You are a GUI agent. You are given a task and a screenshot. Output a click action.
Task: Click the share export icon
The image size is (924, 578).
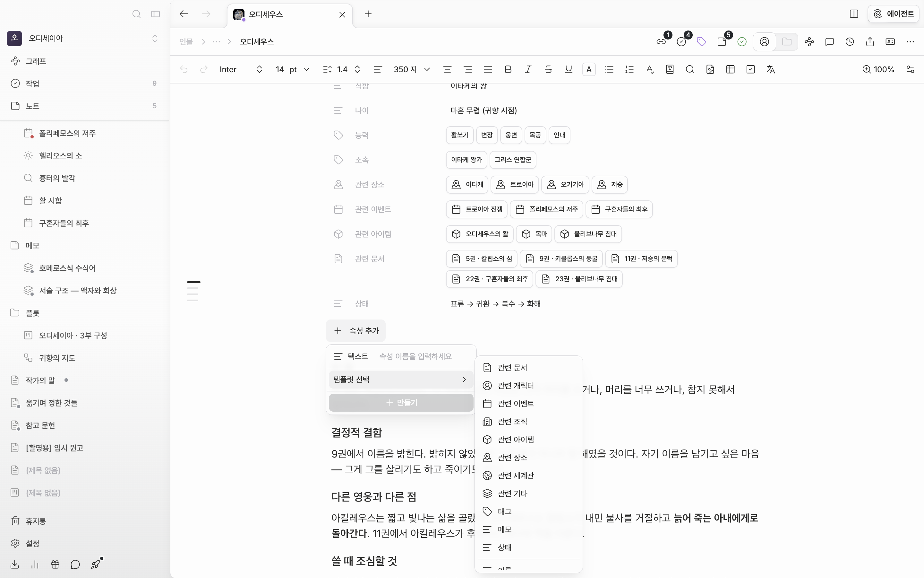pyautogui.click(x=870, y=42)
